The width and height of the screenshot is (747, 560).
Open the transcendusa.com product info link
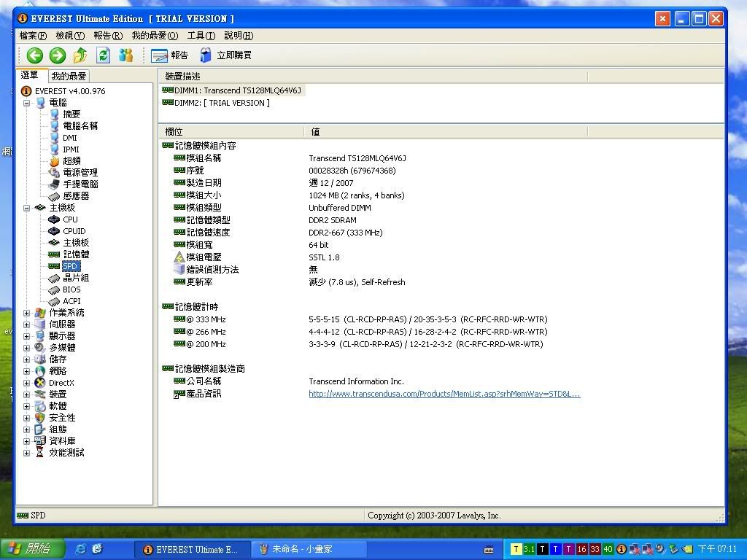point(444,394)
